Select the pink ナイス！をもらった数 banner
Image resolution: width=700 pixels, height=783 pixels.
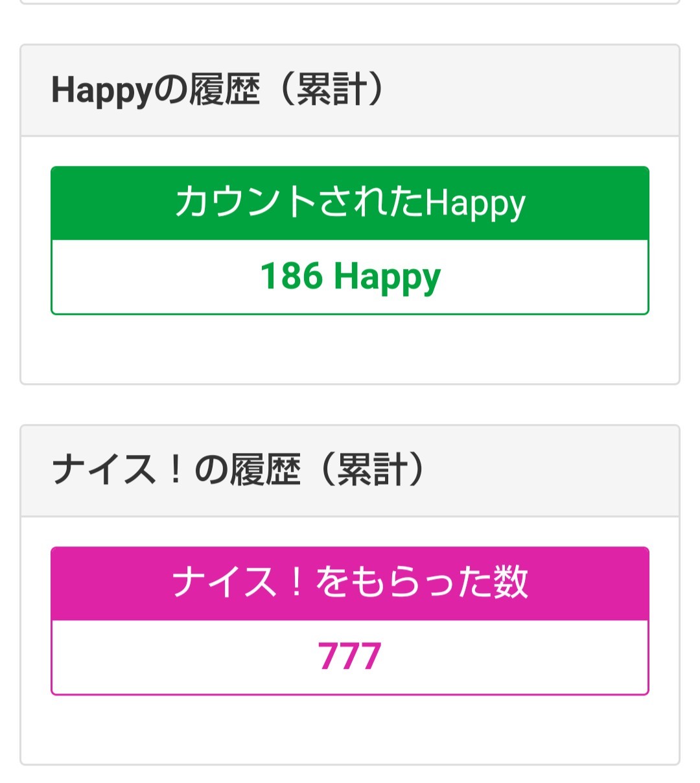click(350, 583)
